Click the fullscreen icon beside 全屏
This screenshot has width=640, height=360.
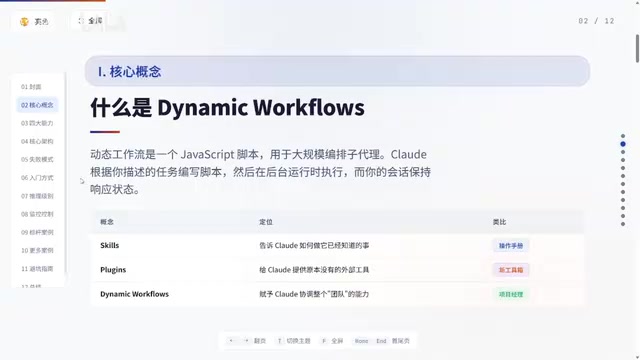coord(81,21)
